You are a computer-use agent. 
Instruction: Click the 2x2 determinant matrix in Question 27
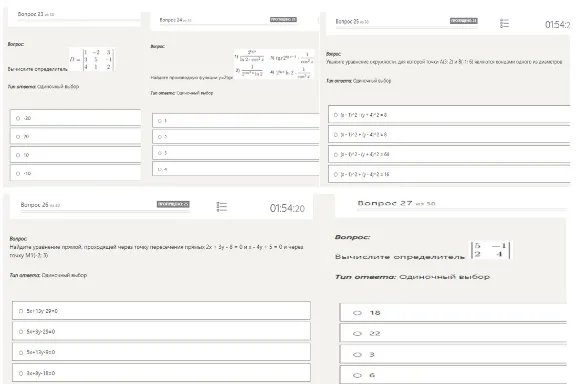tap(490, 250)
